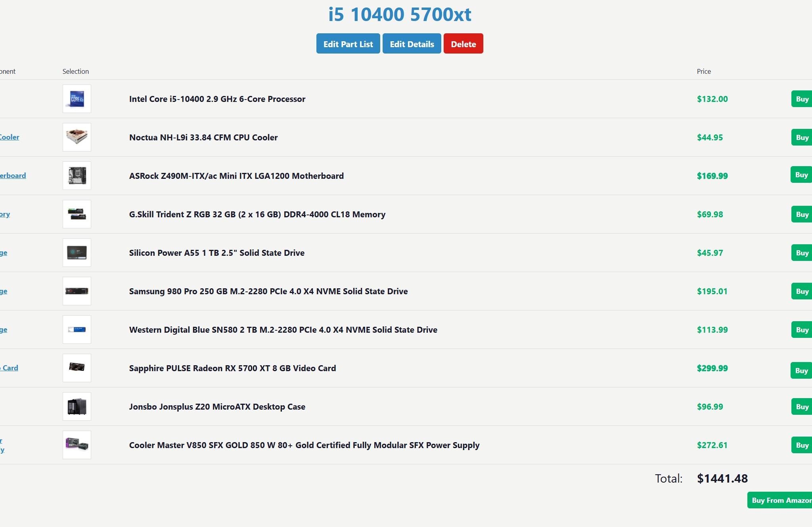Viewport: 812px width, 527px height.
Task: Click the Selection column header
Action: tap(76, 71)
